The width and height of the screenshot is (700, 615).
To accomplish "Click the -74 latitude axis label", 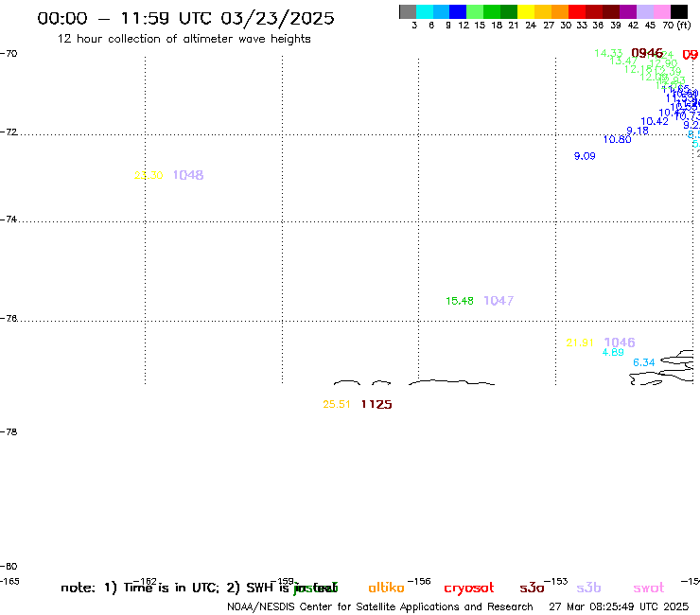I will click(9, 220).
